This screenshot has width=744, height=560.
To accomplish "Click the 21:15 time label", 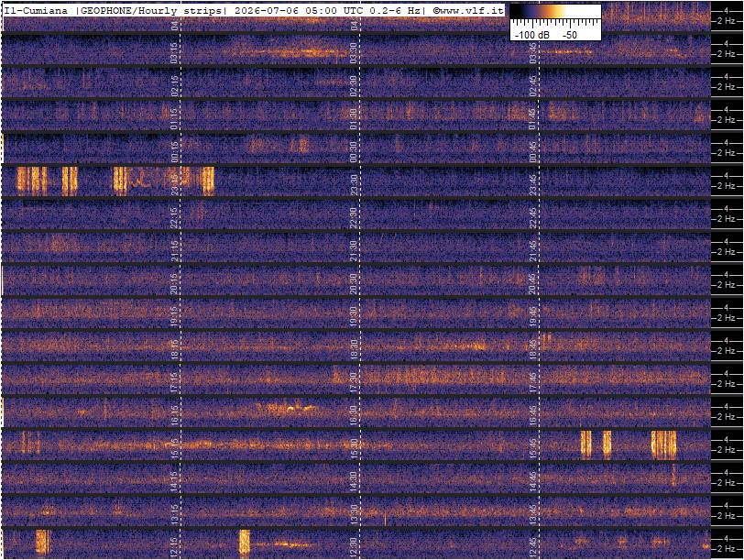I will pyautogui.click(x=174, y=251).
